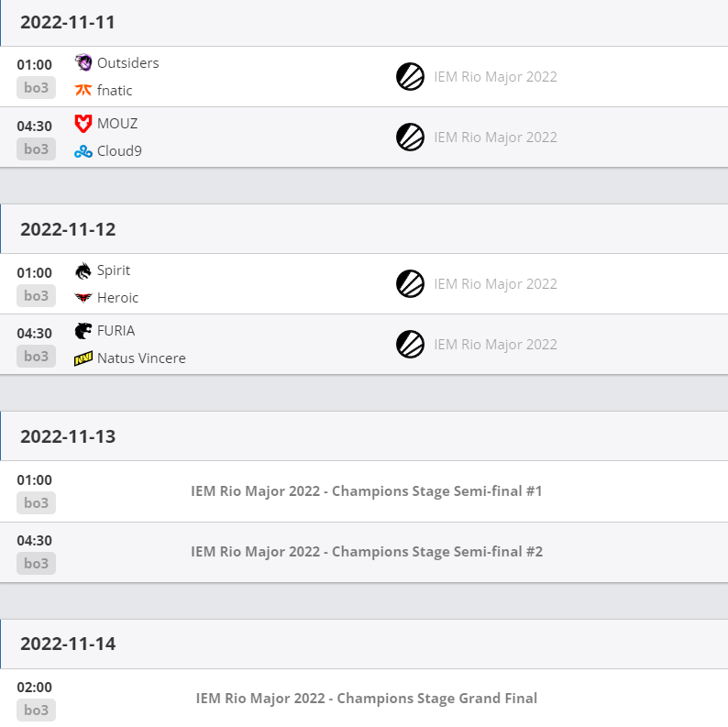This screenshot has width=728, height=727.
Task: Click the Cloud9 team logo
Action: coord(83,151)
